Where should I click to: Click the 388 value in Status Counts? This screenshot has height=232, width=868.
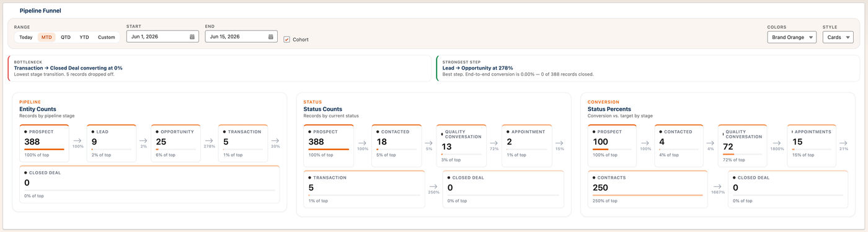pyautogui.click(x=316, y=141)
